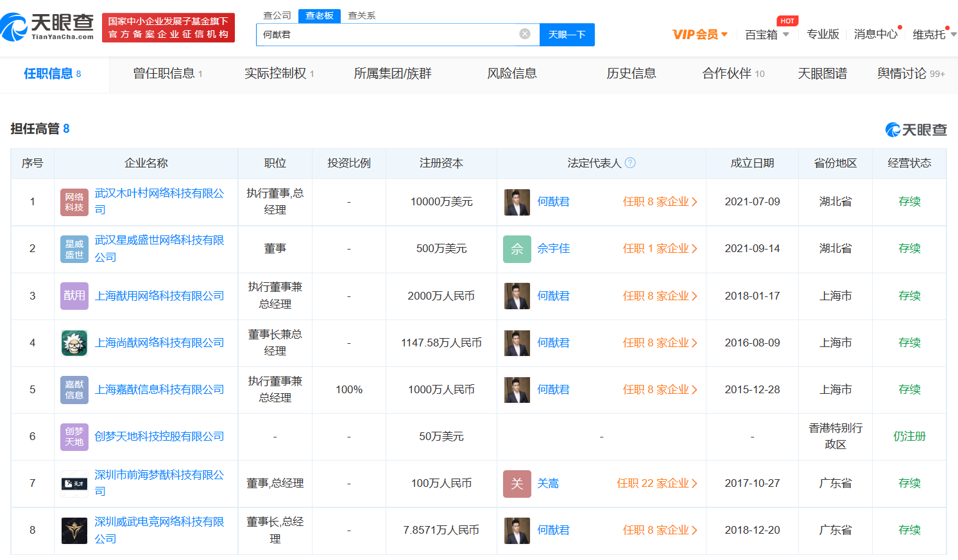Click the 武汉木叶村网络科技 company logo icon
The image size is (958, 560).
[74, 202]
